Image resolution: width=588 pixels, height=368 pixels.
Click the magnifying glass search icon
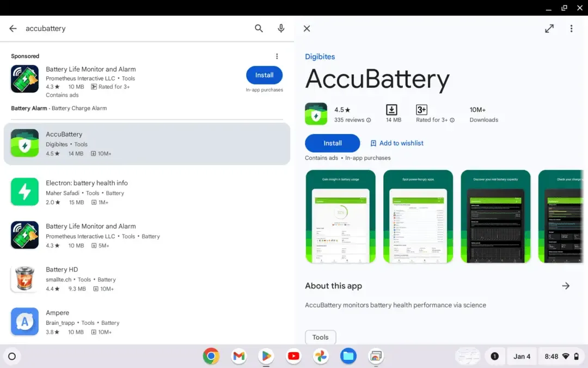(x=259, y=28)
